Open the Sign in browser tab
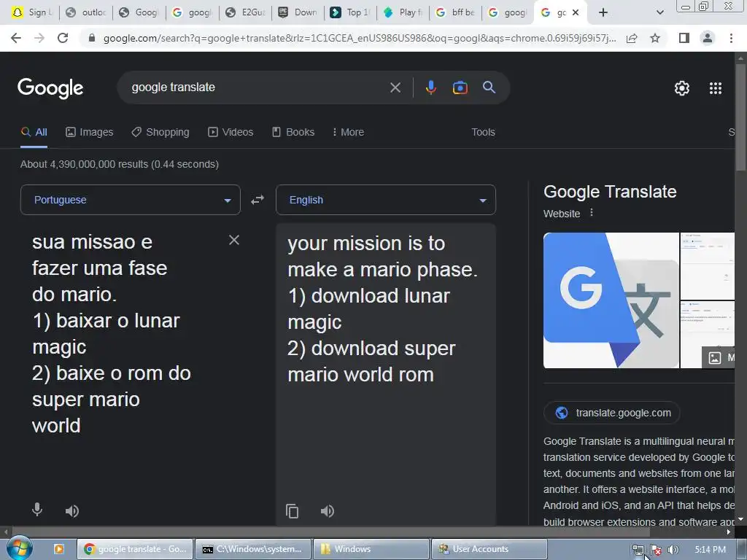This screenshot has width=747, height=560. (x=32, y=12)
